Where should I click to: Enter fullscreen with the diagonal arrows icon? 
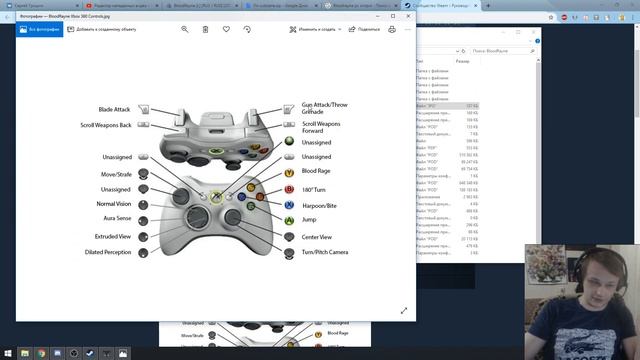[404, 311]
